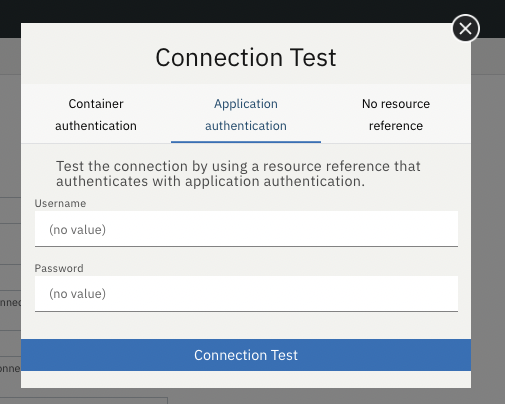The image size is (505, 404).
Task: Focus the Password input field
Action: (246, 294)
